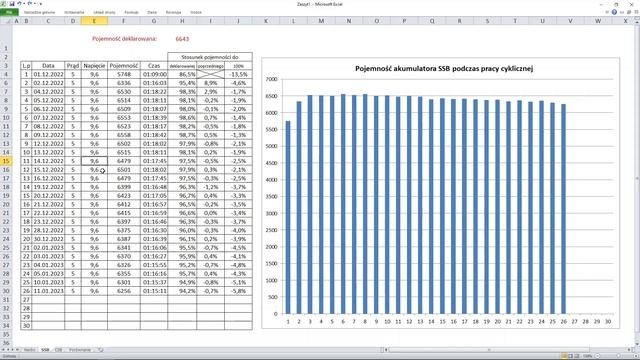Image resolution: width=640 pixels, height=360 pixels.
Task: Click the Pojemność column header cell
Action: pyautogui.click(x=124, y=66)
